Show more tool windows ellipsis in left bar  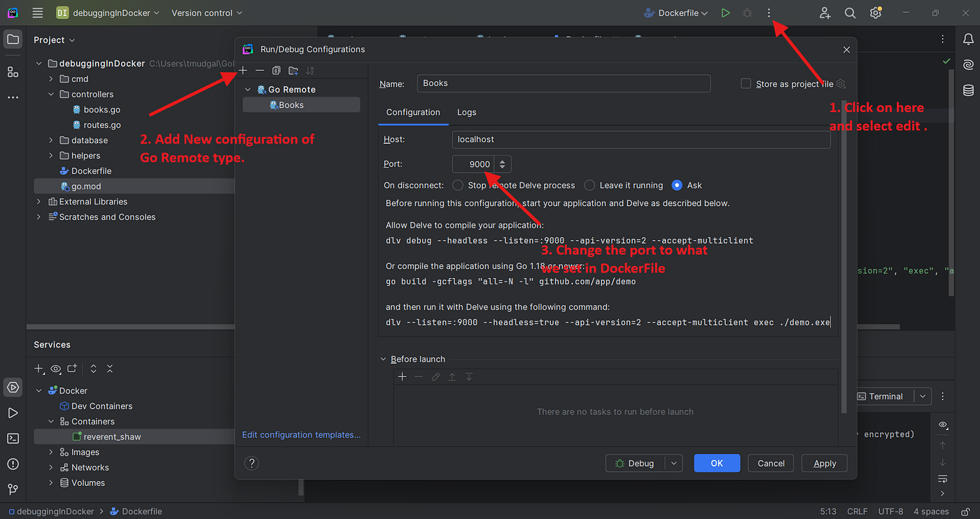(13, 97)
